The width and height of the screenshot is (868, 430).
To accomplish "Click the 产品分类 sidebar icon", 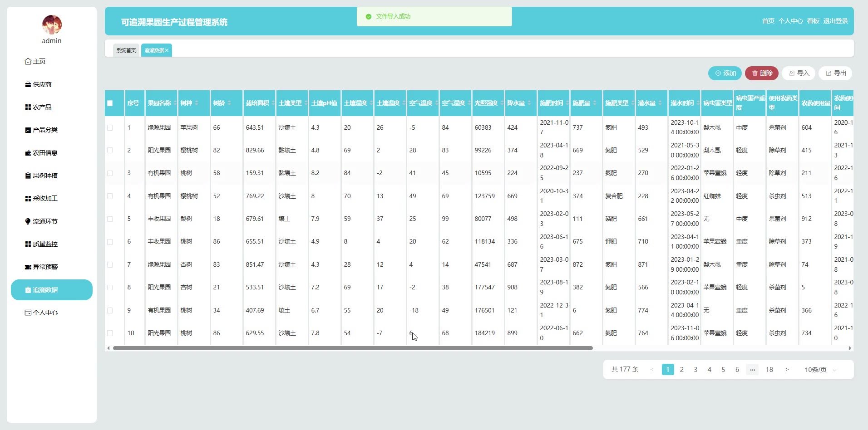I will 28,130.
